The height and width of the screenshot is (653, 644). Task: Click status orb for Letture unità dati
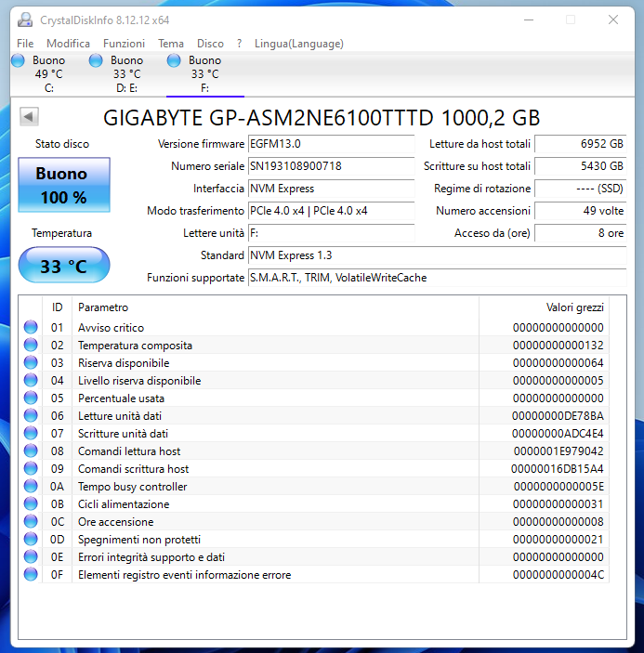(31, 415)
